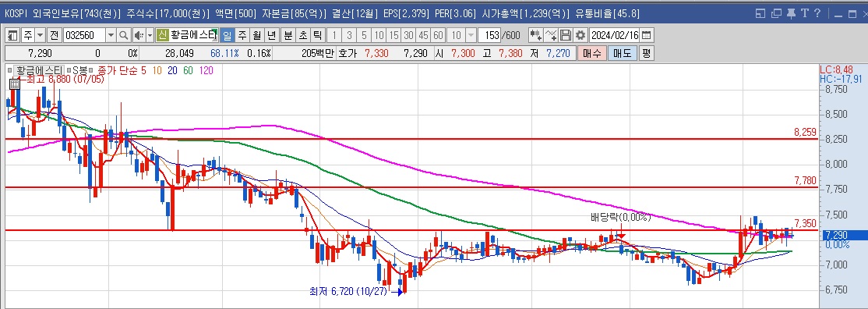Viewport: 868px width, 309px height.
Task: Click the 최저 6,720 (10/27) label
Action: 349,290
